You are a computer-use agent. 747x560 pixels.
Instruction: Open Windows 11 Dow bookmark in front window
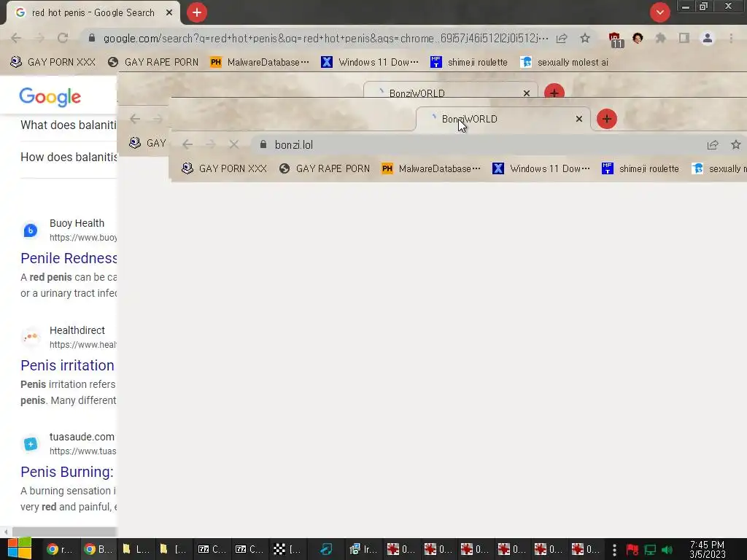[541, 168]
